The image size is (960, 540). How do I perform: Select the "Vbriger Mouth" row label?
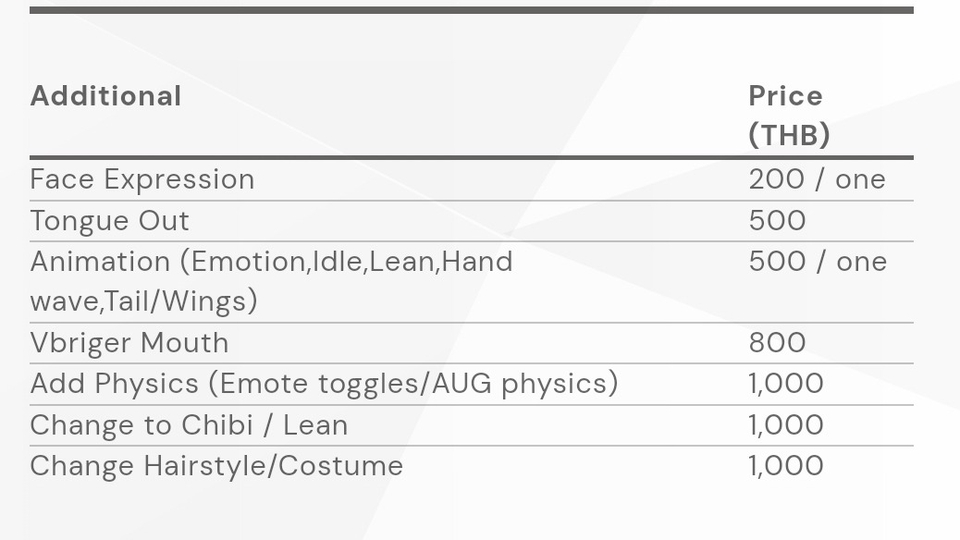coord(129,343)
